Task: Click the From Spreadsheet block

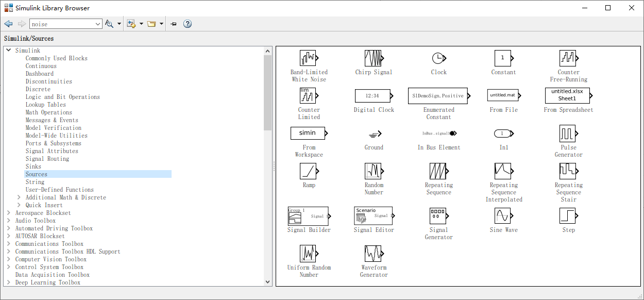Action: 567,95
